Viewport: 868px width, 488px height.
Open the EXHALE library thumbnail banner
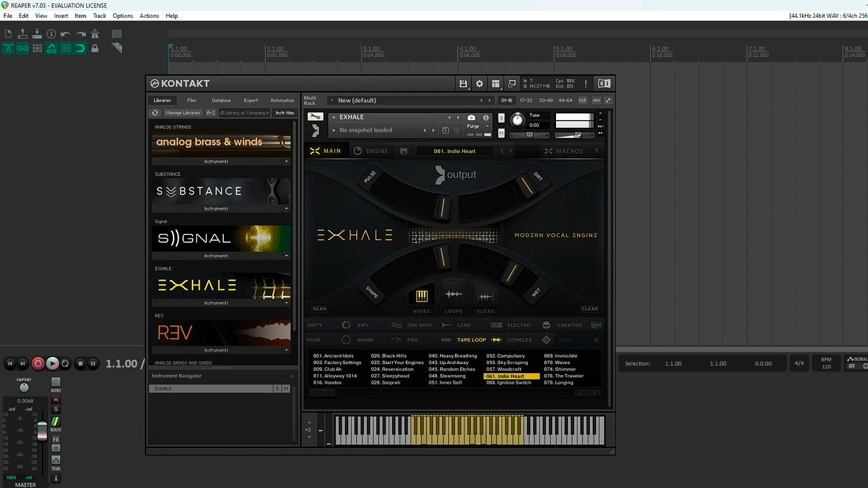(x=221, y=285)
